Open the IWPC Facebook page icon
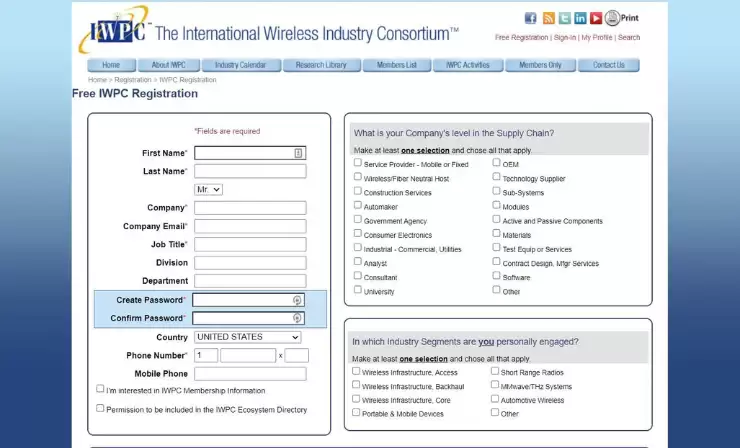Screen dimensions: 740x448 pyautogui.click(x=530, y=18)
